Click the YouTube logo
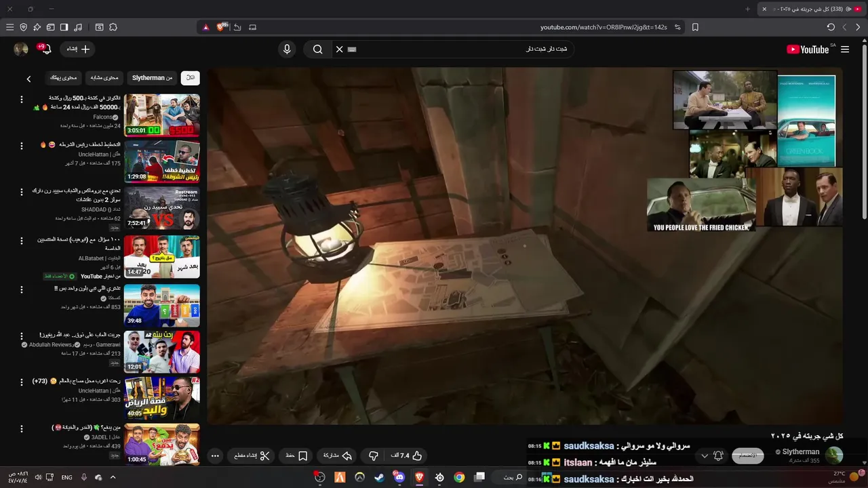The image size is (868, 488). click(x=808, y=49)
